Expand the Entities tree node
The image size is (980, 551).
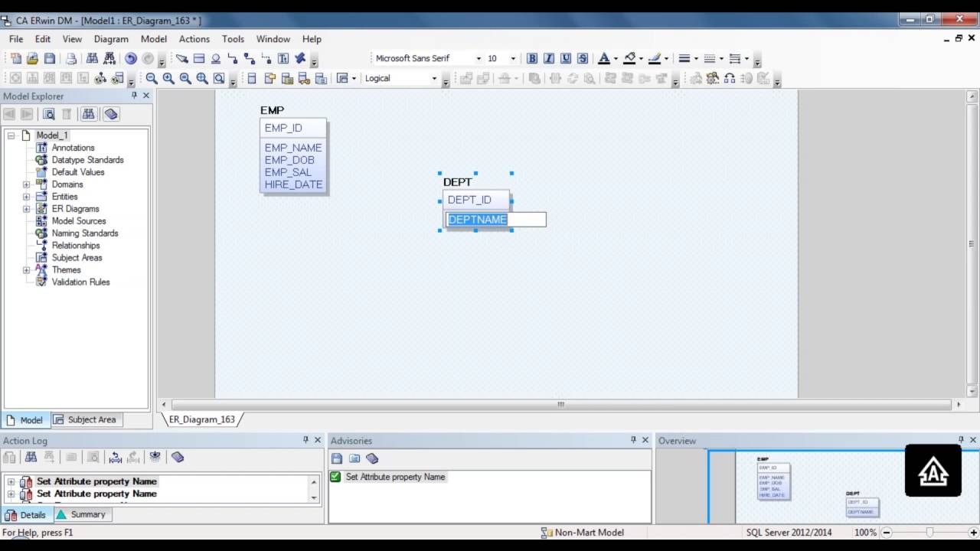click(x=26, y=197)
